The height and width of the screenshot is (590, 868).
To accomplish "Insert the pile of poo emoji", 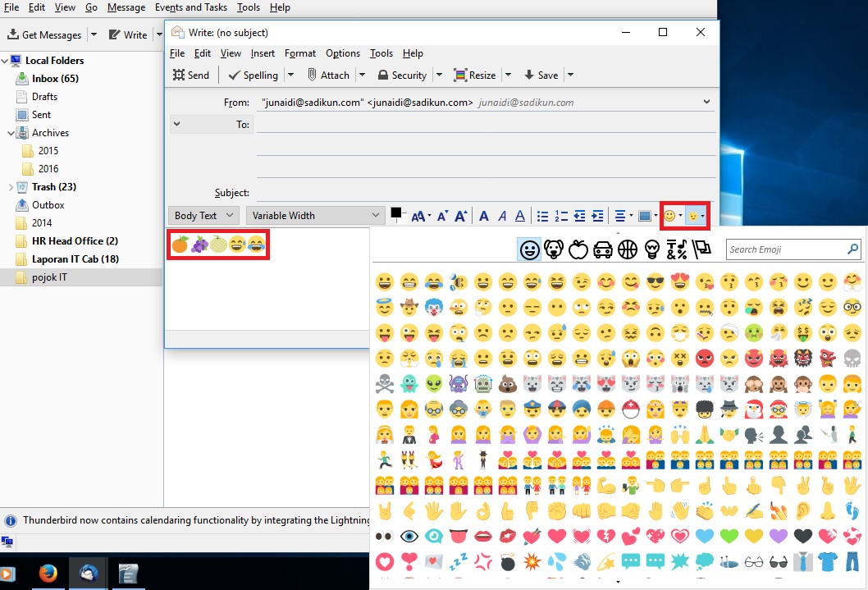I will [x=508, y=383].
